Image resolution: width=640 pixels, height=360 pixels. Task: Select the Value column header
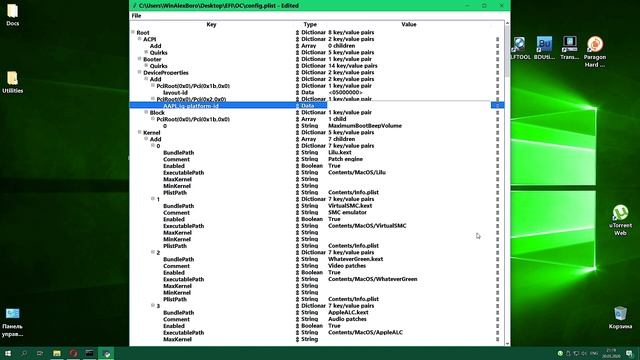tap(409, 24)
